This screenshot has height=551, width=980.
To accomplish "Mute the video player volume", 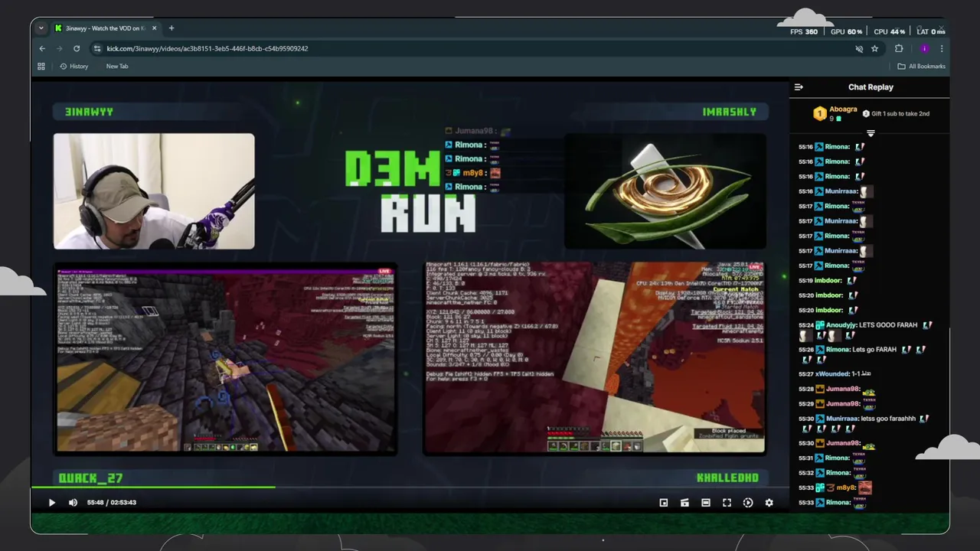I will coord(73,503).
